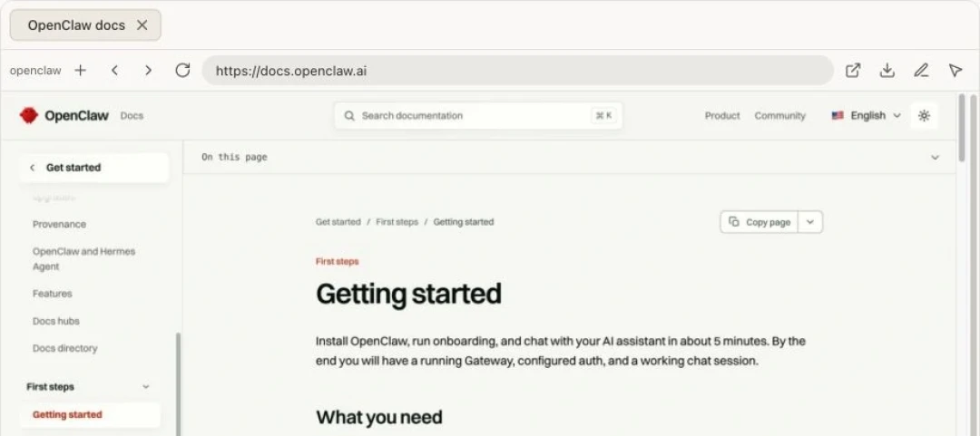Click Get started breadcrumb

pos(338,222)
